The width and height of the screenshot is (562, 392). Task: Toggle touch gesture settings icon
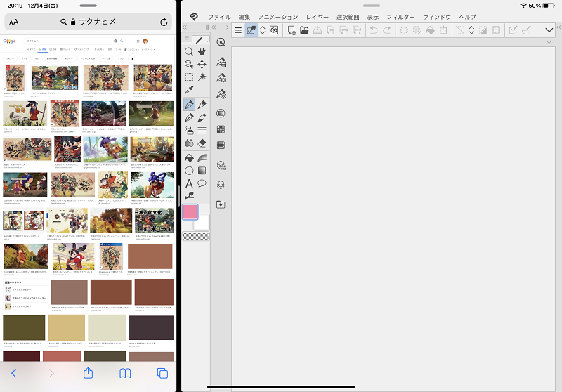pyautogui.click(x=251, y=30)
